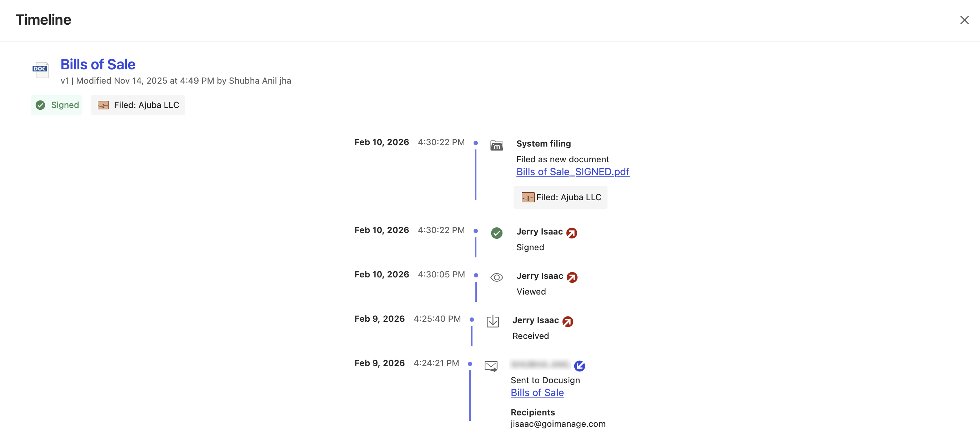
Task: Click the DOC file type icon
Action: tap(40, 70)
